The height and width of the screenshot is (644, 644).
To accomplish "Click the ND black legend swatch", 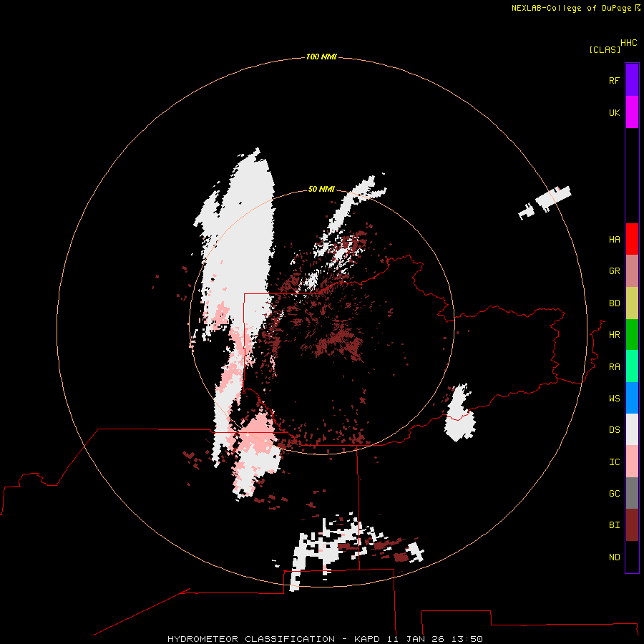I will click(632, 557).
